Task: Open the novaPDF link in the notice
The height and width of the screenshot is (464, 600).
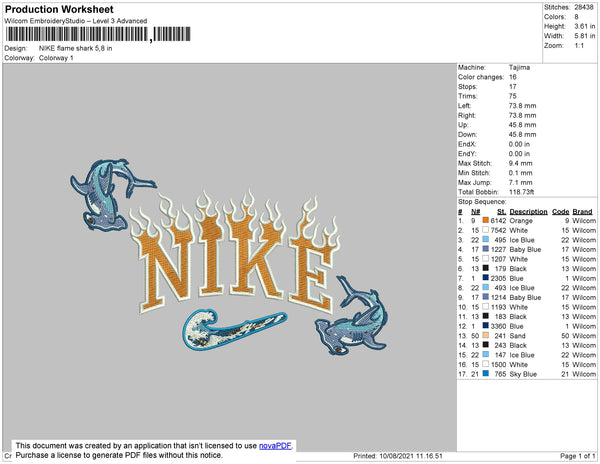Action: [275, 446]
